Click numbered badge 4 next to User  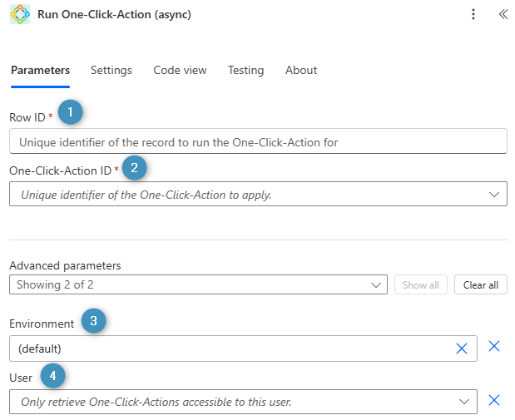point(52,377)
